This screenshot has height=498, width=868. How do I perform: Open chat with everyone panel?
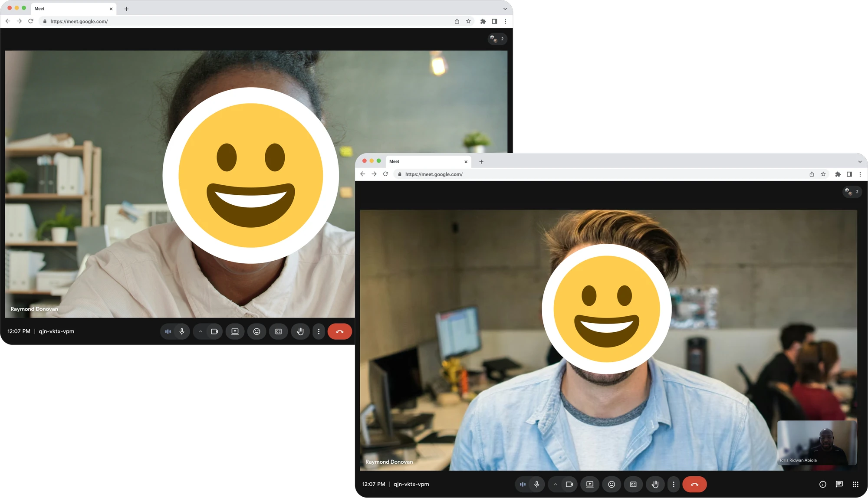click(839, 484)
